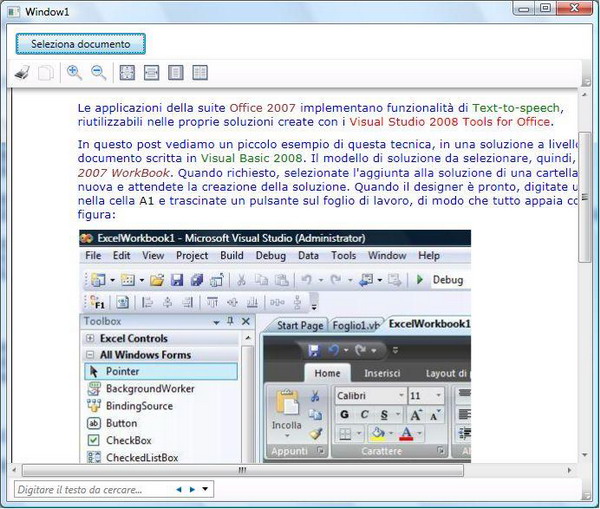The image size is (600, 509).
Task: Fit document to width icon
Action: [151, 73]
